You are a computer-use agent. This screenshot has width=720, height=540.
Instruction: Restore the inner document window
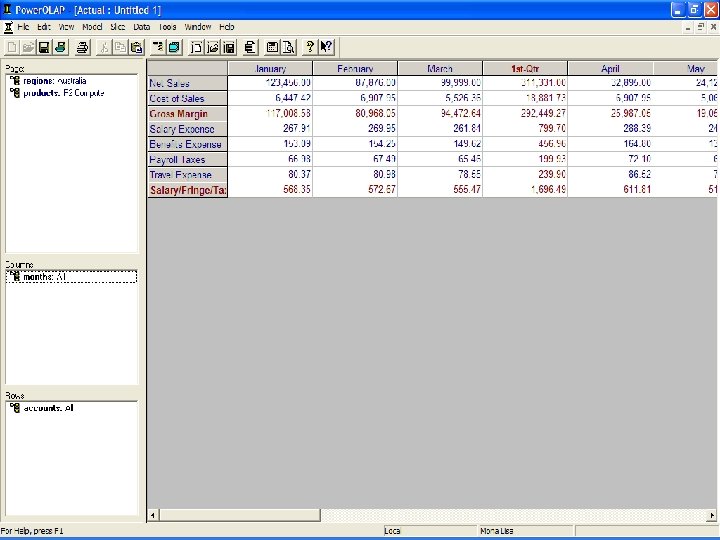tap(700, 27)
